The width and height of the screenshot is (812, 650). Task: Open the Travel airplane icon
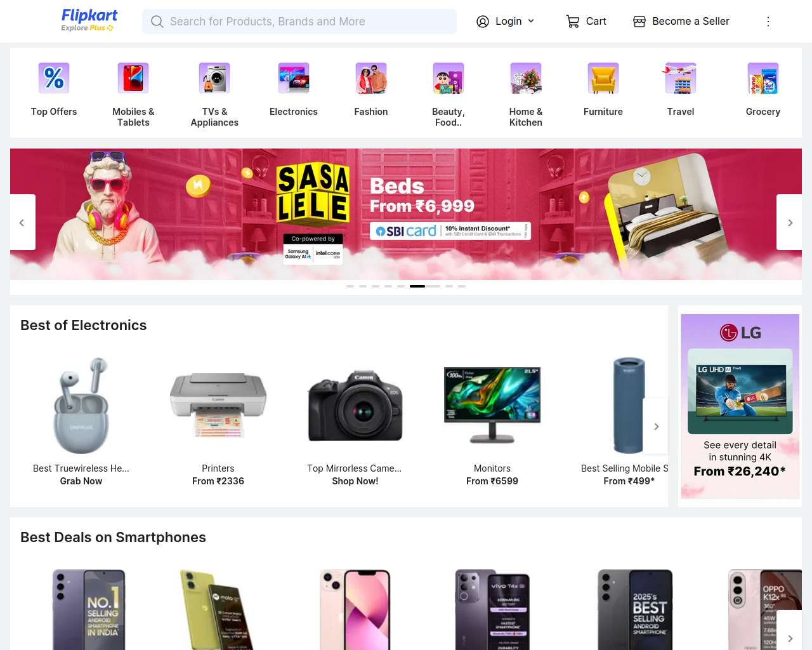click(x=681, y=78)
